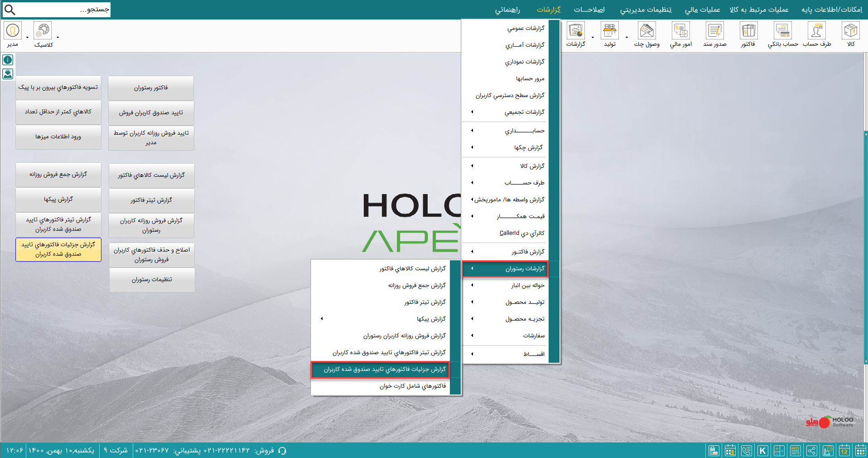Open the امور مالي toolbar icon

pos(681,35)
